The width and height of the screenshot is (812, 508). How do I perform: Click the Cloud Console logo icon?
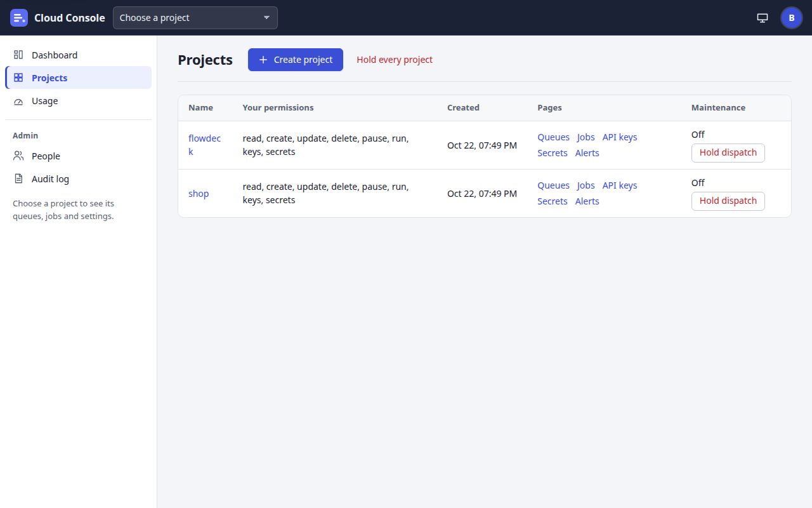tap(19, 18)
